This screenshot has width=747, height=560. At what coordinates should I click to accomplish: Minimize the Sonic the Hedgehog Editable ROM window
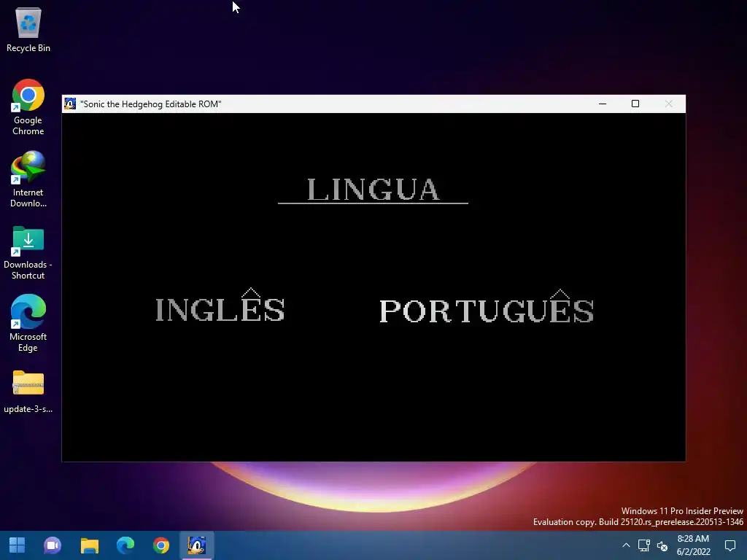tap(602, 104)
